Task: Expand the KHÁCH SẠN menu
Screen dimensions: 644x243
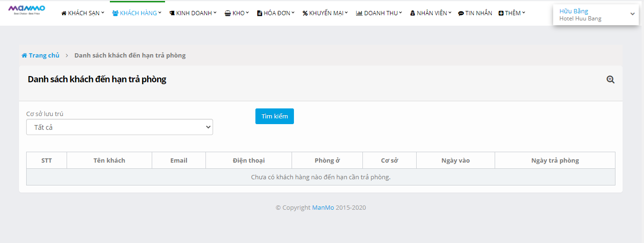Action: [x=83, y=13]
